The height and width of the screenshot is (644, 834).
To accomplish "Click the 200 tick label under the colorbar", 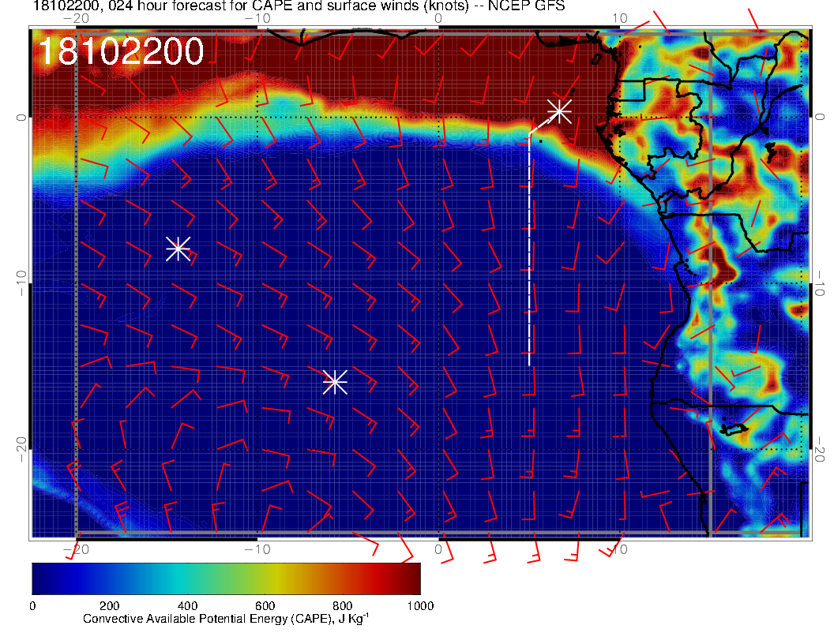I will (109, 606).
